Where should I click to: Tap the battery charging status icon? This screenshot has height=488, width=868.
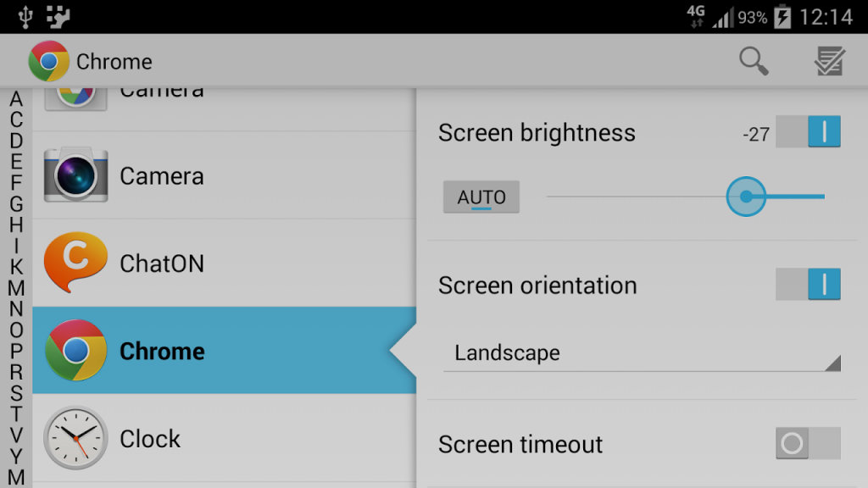[x=782, y=17]
